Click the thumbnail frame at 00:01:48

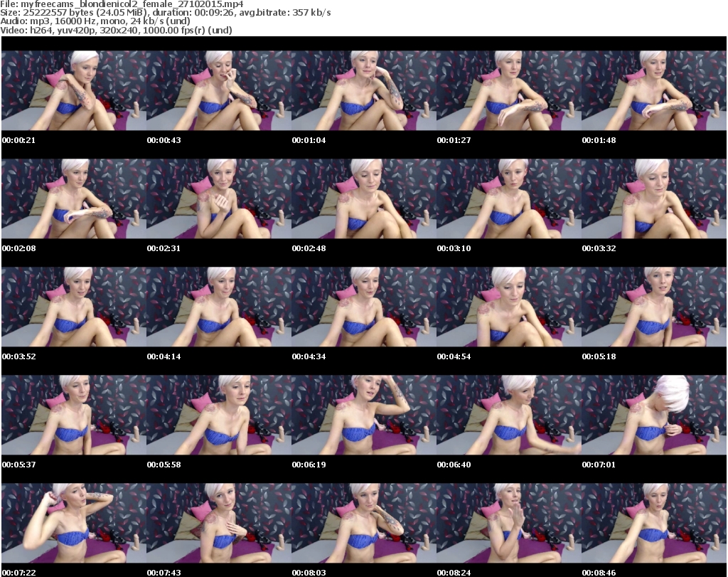point(654,90)
